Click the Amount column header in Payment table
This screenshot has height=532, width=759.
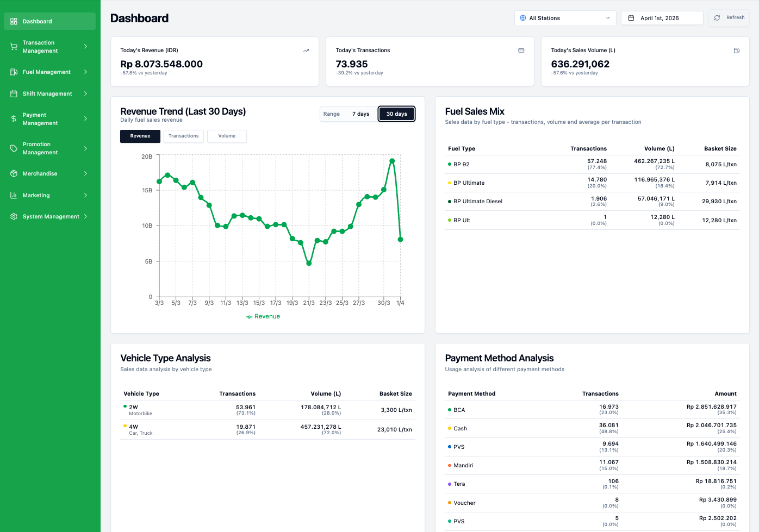pyautogui.click(x=726, y=393)
